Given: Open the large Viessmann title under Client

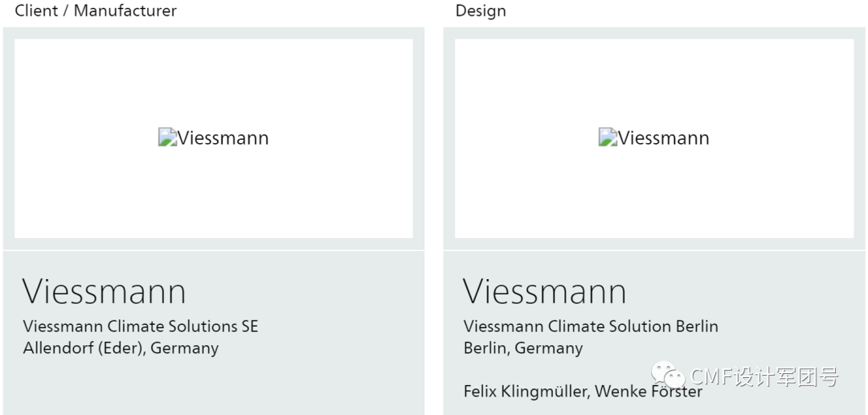Looking at the screenshot, I should coord(104,291).
